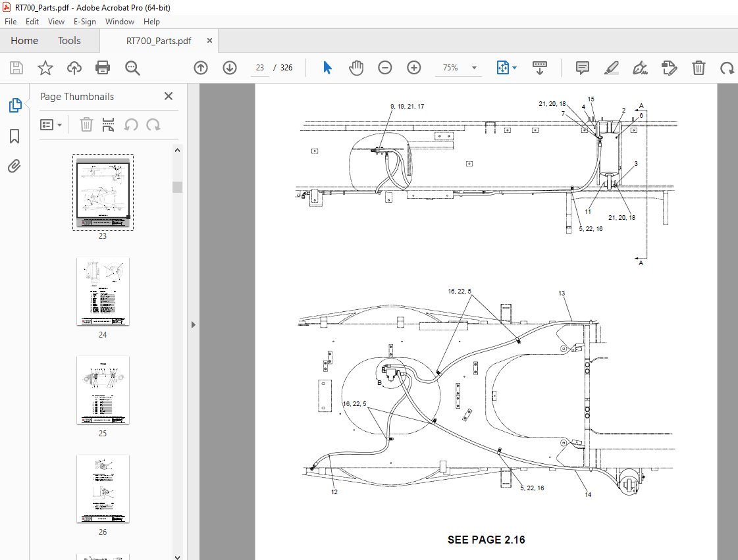Screen dimensions: 738x560
Task: Go to next page with down arrow
Action: click(x=229, y=68)
